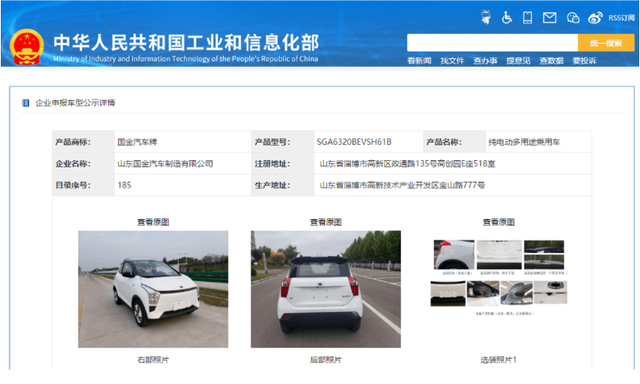640x384 pixels.
Task: Select the 纯电动多用途乘用车 product name
Action: click(x=524, y=142)
